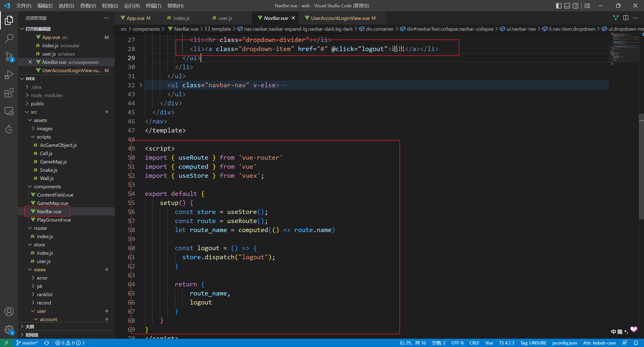Viewport: 644px width, 347px height.
Task: Click errors and warnings count in status bar
Action: click(x=70, y=343)
